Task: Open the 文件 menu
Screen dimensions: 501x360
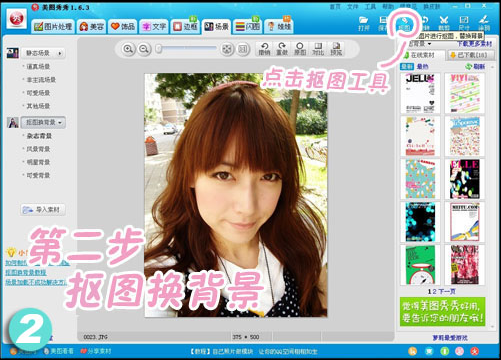Action: click(x=353, y=7)
